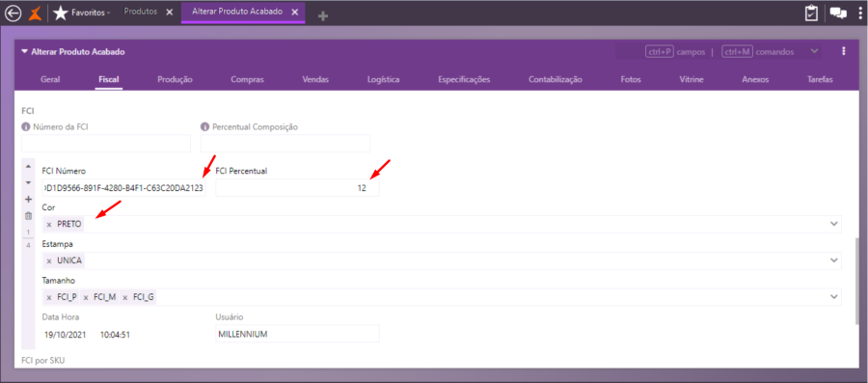868x383 pixels.
Task: Click the Usuário field MILLENNIUM
Action: point(298,334)
